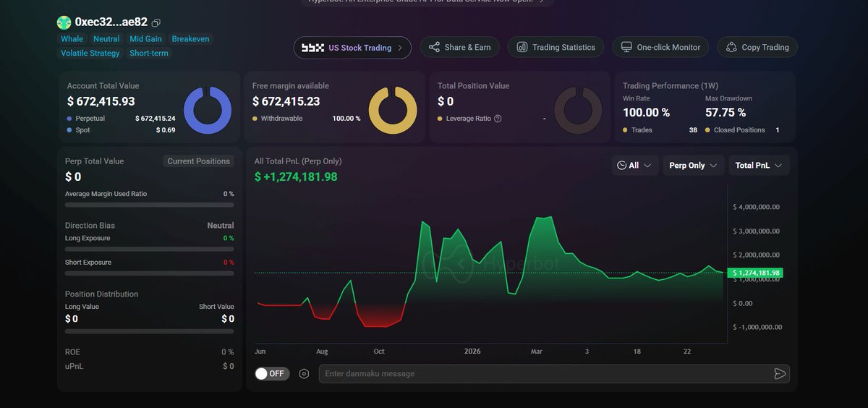Screen dimensions: 868x408
Task: Start Copy Trading for this wallet
Action: [x=757, y=47]
